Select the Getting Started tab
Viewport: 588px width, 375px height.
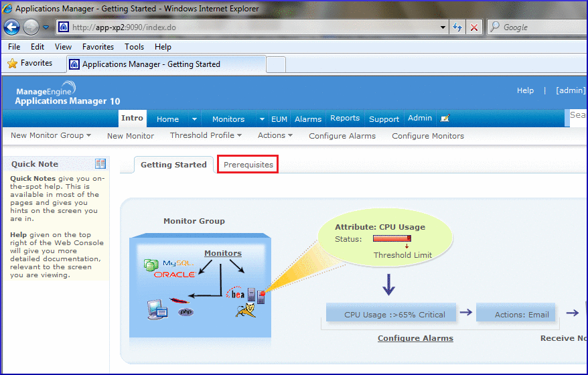point(173,165)
